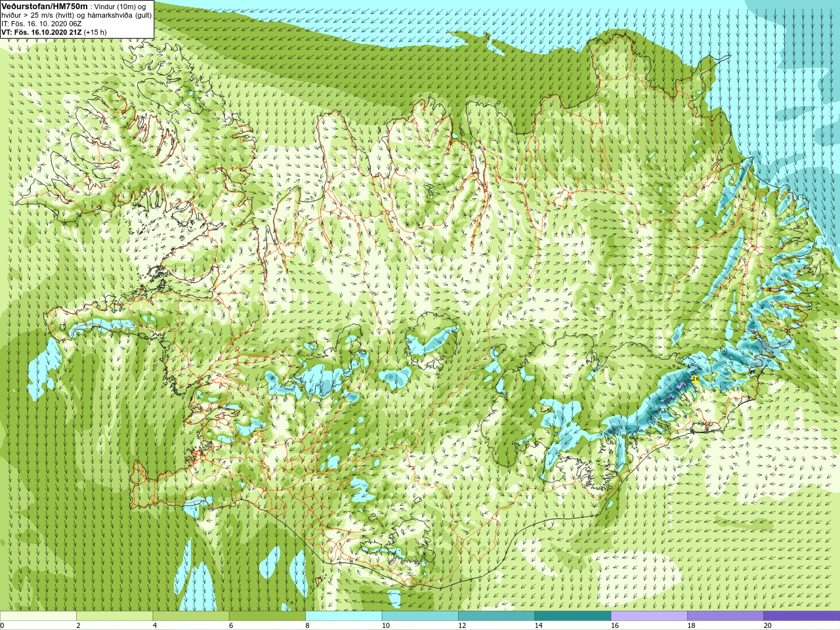Click the medium purple 18–20 legend swatch

click(x=725, y=616)
